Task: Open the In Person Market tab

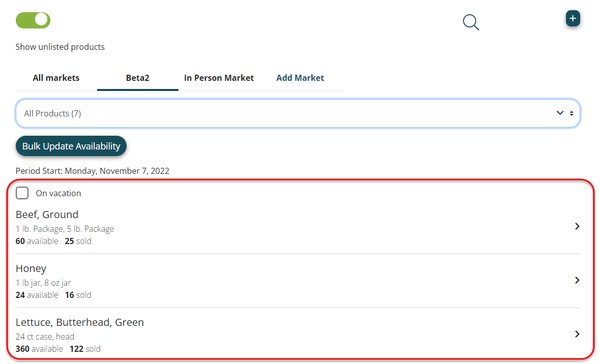Action: point(219,78)
